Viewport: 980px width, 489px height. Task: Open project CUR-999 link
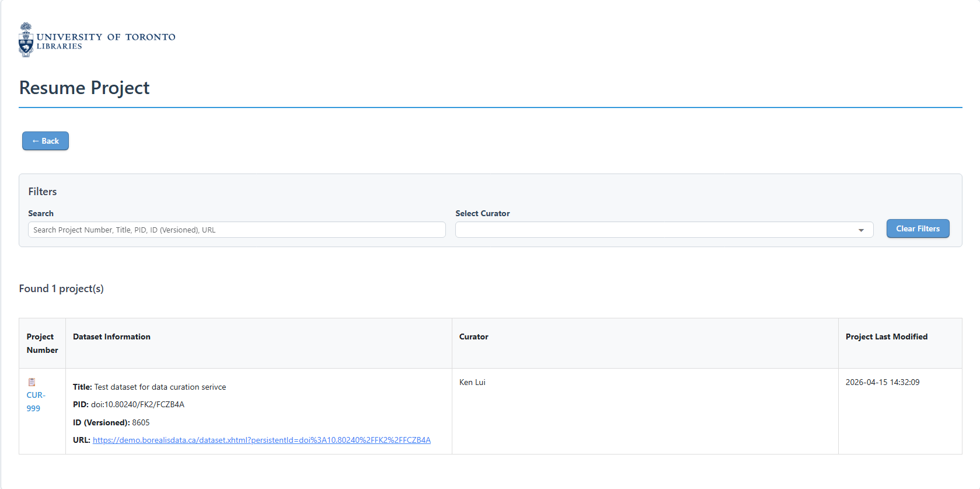[35, 401]
